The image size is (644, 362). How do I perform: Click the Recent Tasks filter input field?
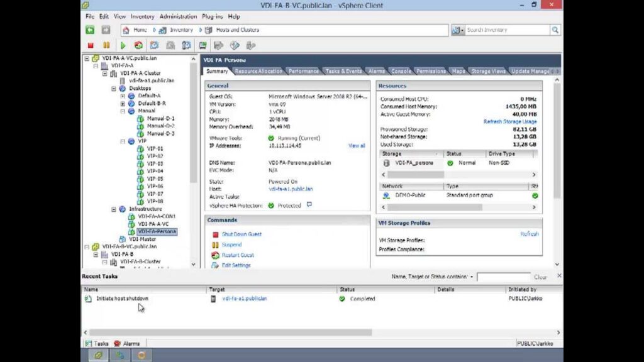tap(503, 277)
